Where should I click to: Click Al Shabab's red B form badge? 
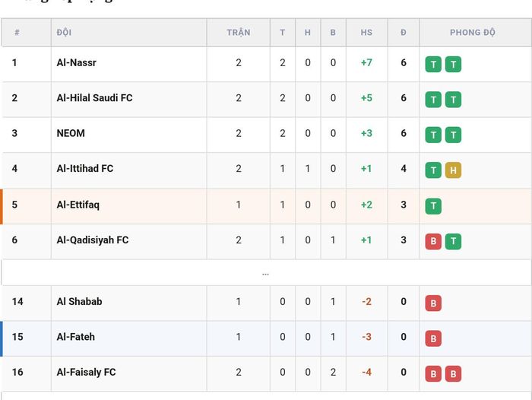[x=433, y=303]
